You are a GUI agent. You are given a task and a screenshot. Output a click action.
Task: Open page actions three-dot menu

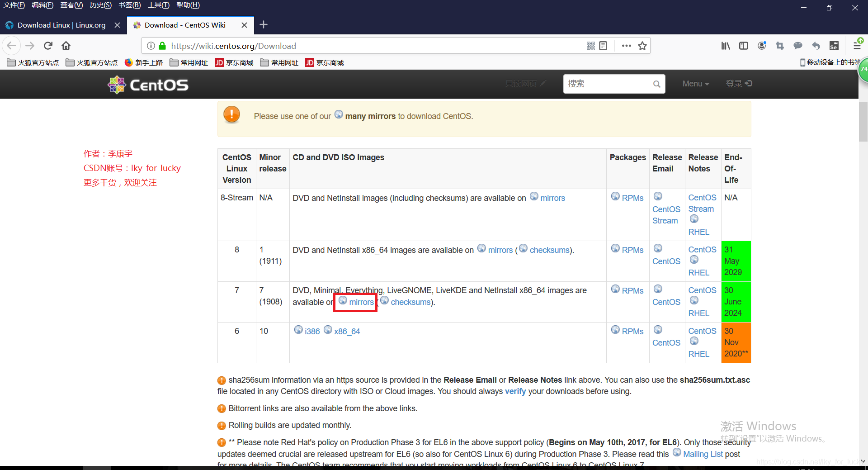point(626,46)
